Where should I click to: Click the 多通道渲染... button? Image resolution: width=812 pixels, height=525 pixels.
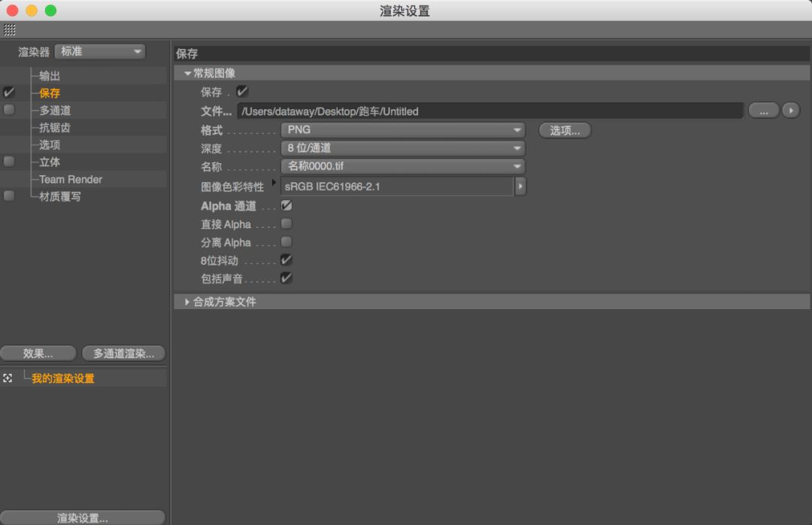[x=124, y=354]
